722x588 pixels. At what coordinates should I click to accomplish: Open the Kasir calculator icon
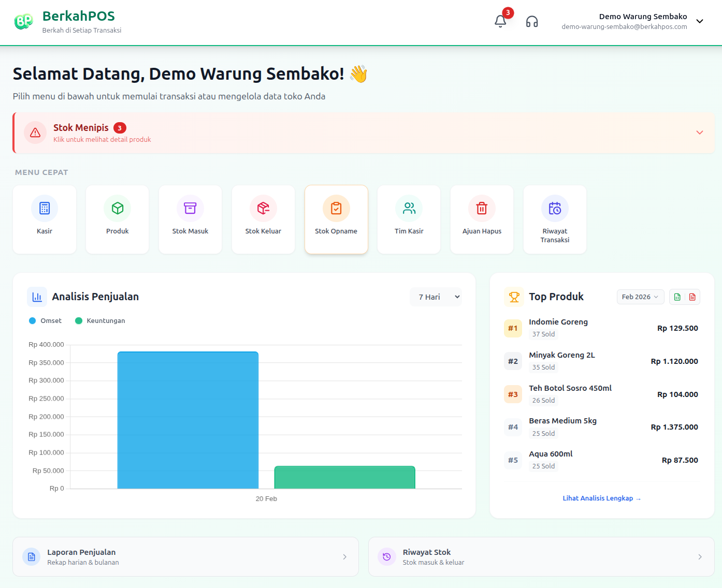point(45,208)
